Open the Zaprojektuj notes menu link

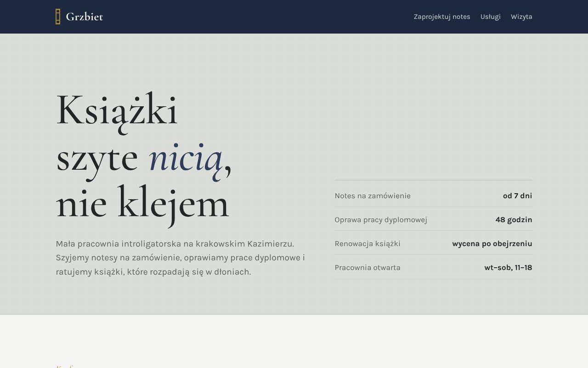coord(442,17)
